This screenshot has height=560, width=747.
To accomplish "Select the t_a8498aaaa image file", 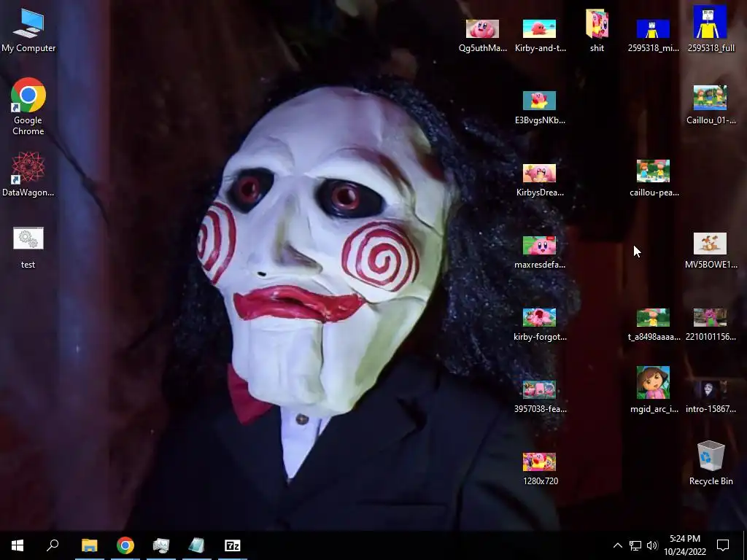I will pyautogui.click(x=653, y=324).
